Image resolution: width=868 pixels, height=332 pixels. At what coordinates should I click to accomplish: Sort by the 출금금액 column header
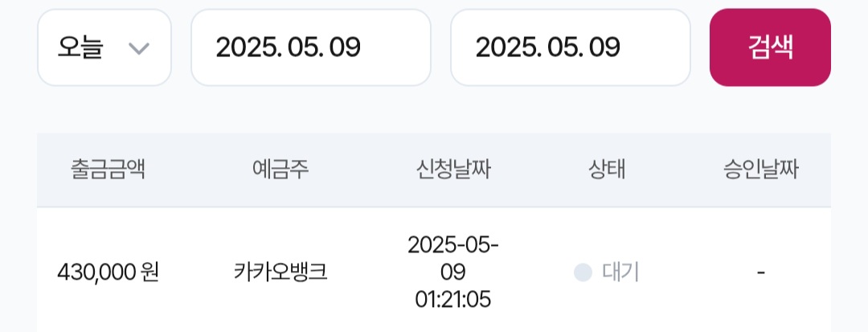pos(108,170)
